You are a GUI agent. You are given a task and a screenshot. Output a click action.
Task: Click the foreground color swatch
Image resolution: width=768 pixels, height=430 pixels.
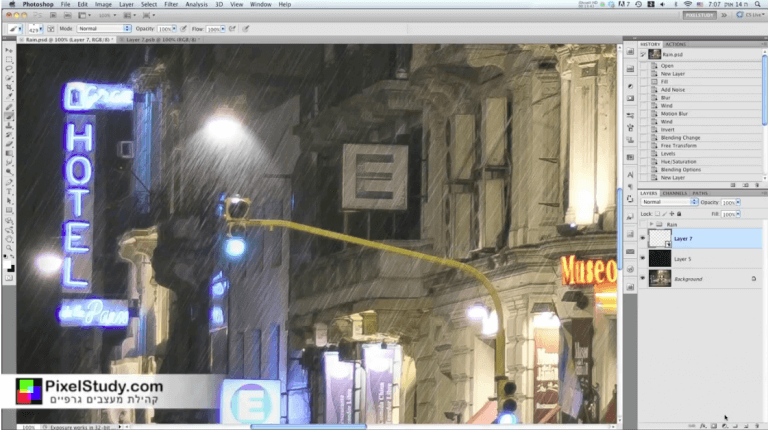tap(7, 265)
